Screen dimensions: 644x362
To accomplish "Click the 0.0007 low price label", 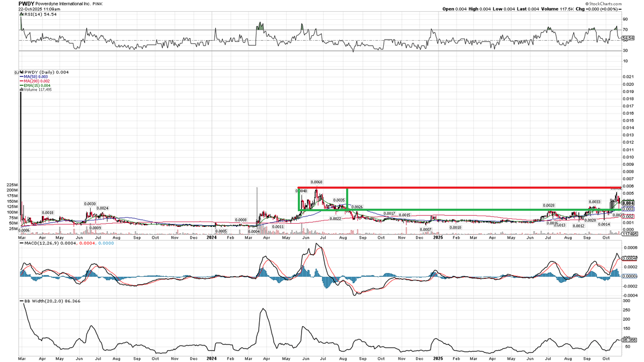I will coord(426,230).
